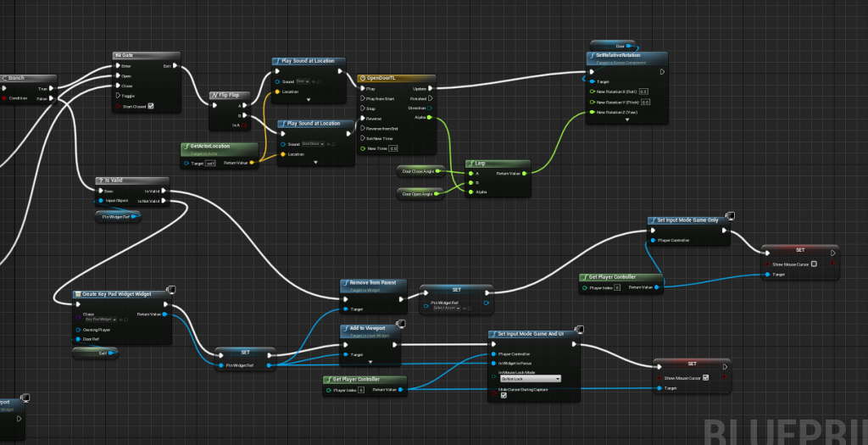The width and height of the screenshot is (868, 445).
Task: Click the Gate node header icon
Action: pyautogui.click(x=117, y=56)
